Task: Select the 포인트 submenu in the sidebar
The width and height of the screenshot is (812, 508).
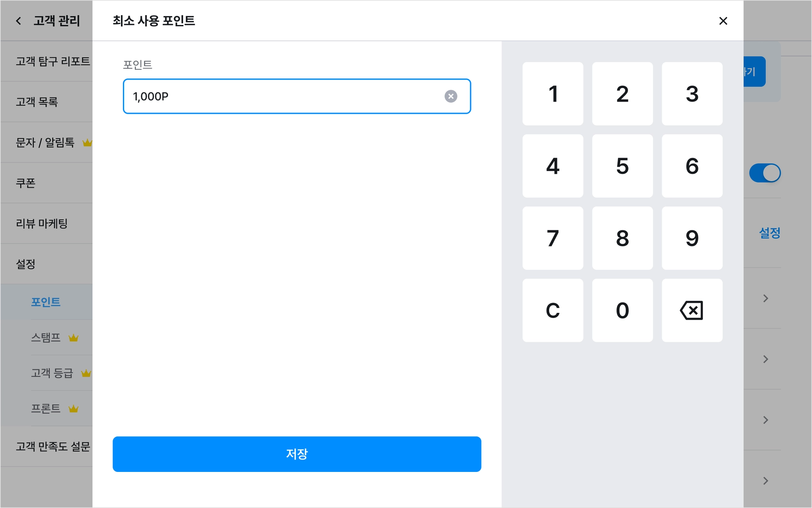Action: tap(46, 302)
